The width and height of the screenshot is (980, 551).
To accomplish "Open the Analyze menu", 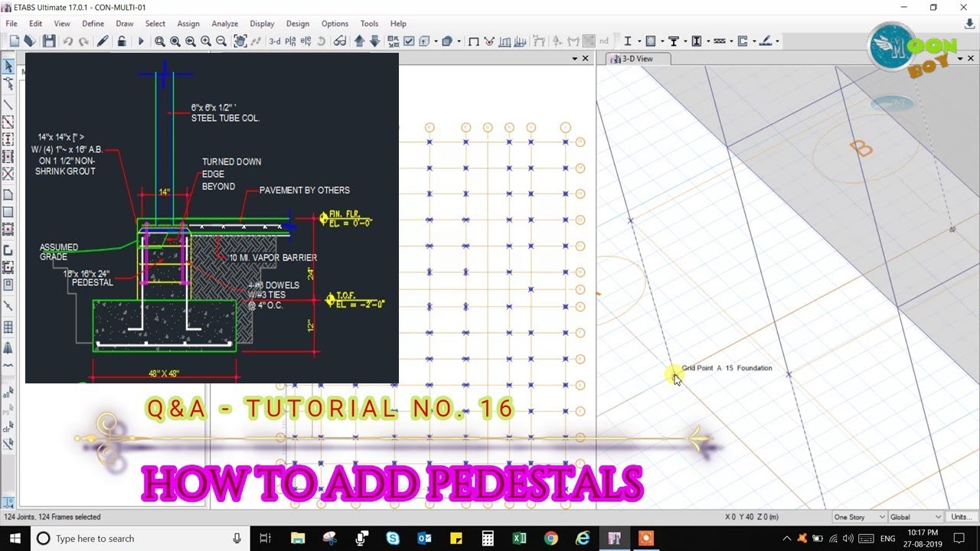I will [x=224, y=24].
